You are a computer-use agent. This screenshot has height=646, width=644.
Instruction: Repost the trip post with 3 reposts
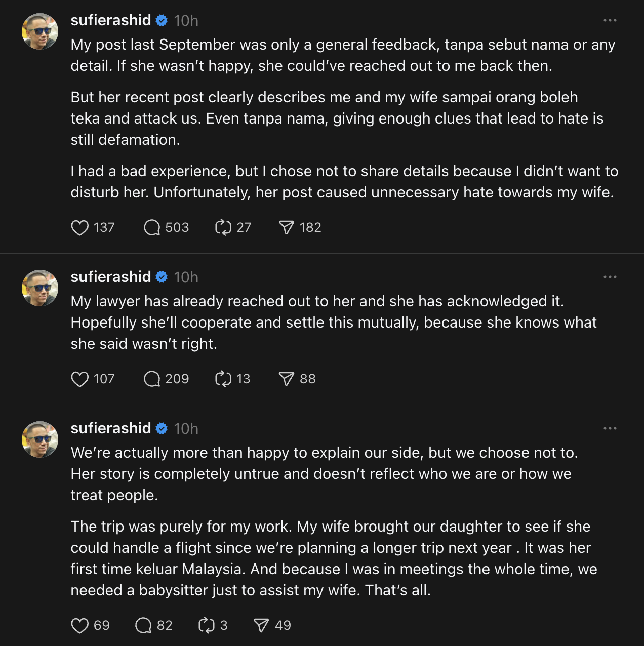click(x=207, y=626)
